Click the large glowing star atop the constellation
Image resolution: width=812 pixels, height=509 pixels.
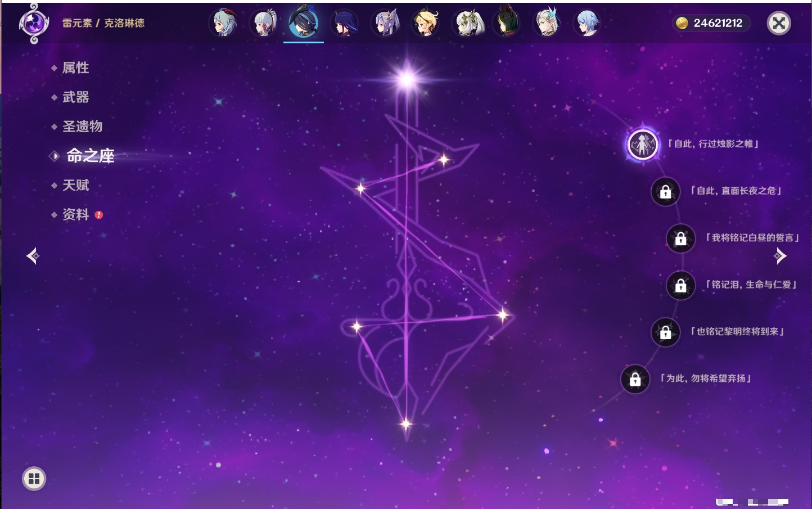pyautogui.click(x=407, y=79)
